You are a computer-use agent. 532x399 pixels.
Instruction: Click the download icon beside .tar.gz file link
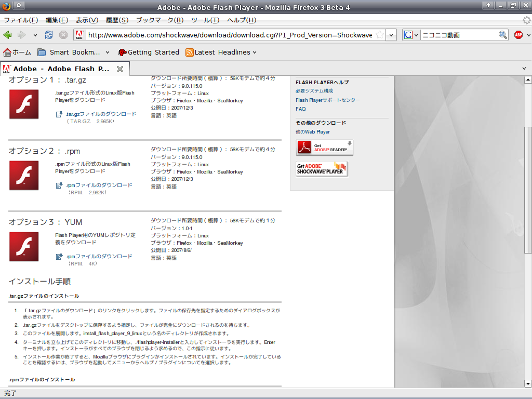[59, 114]
